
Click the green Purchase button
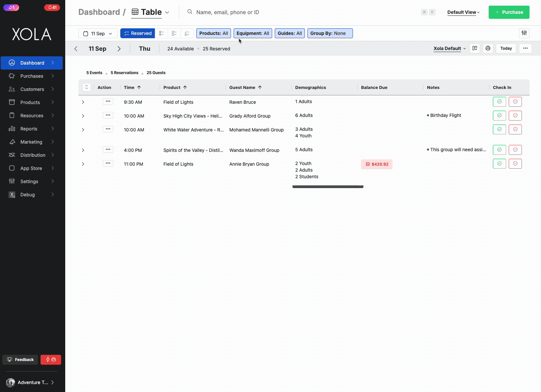tap(509, 12)
